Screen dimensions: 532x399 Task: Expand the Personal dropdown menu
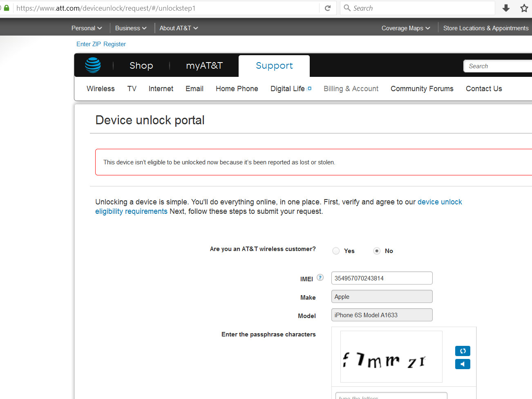[86, 28]
